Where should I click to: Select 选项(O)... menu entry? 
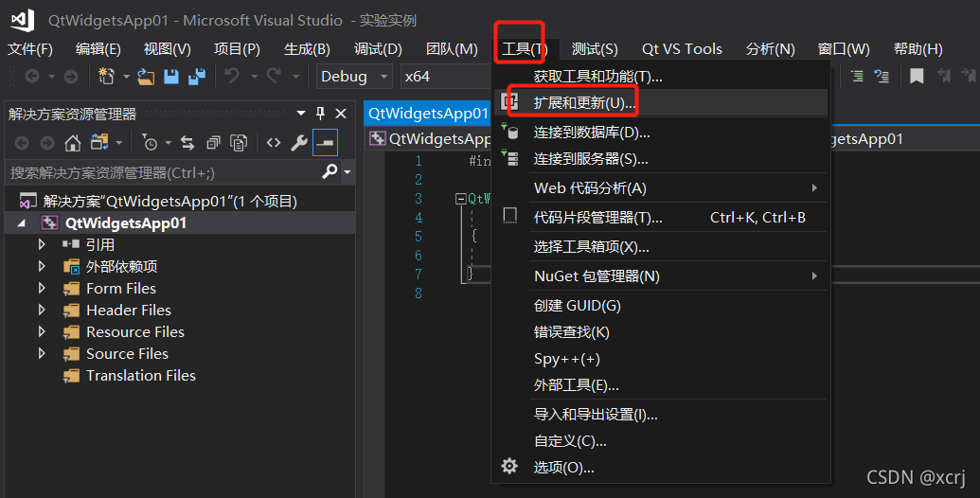click(661, 467)
